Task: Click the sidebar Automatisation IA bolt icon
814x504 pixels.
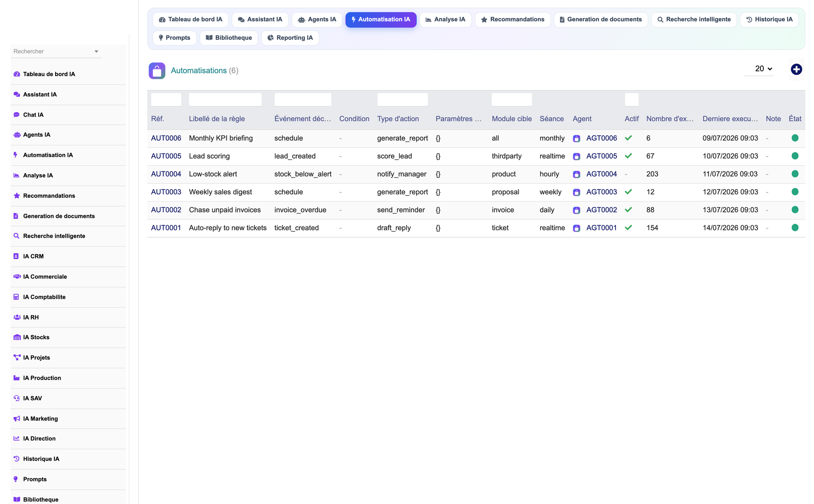Action: (16, 155)
